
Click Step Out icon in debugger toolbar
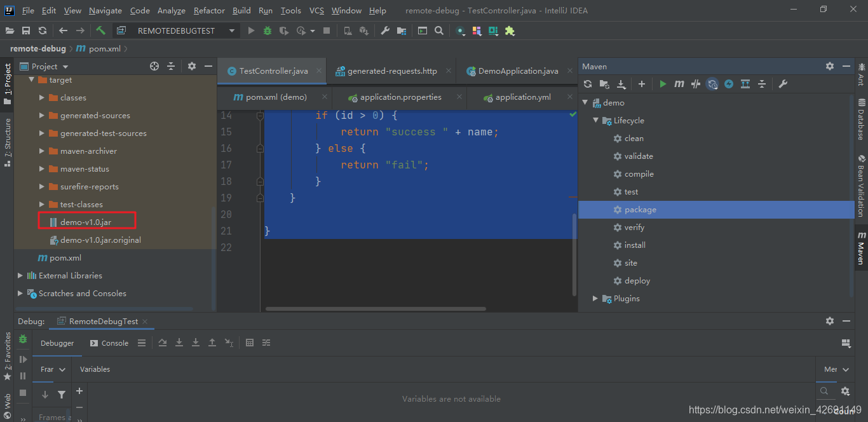click(x=212, y=343)
